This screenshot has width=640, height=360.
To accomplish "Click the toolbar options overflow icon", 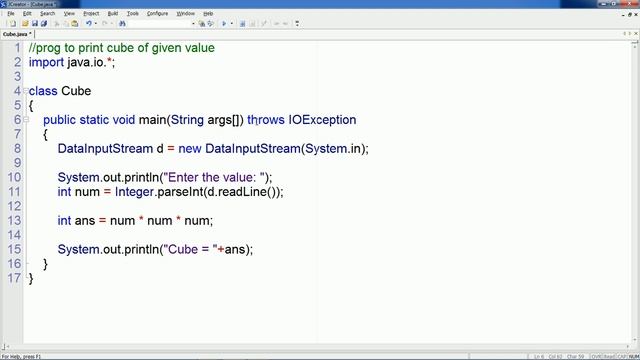I will (297, 24).
